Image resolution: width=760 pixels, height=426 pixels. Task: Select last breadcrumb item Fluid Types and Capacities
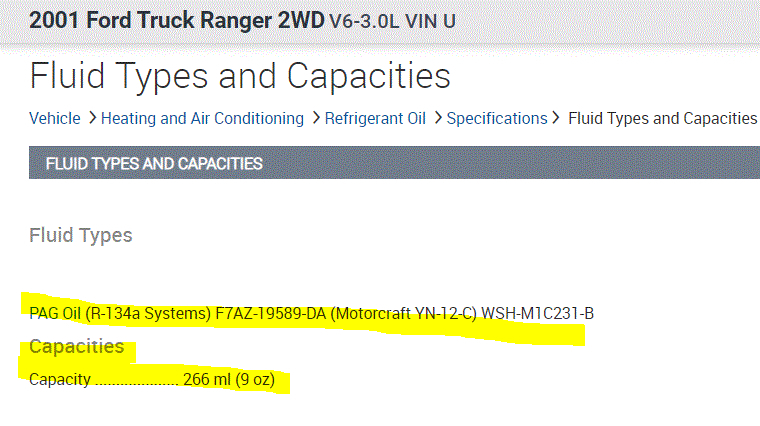[662, 118]
